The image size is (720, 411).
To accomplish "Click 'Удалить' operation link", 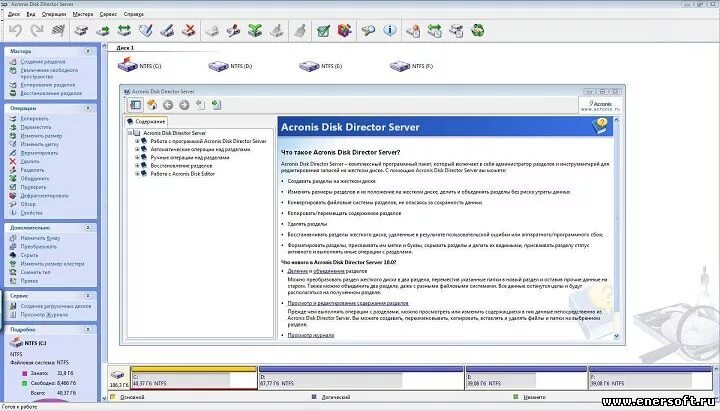I will 30,161.
